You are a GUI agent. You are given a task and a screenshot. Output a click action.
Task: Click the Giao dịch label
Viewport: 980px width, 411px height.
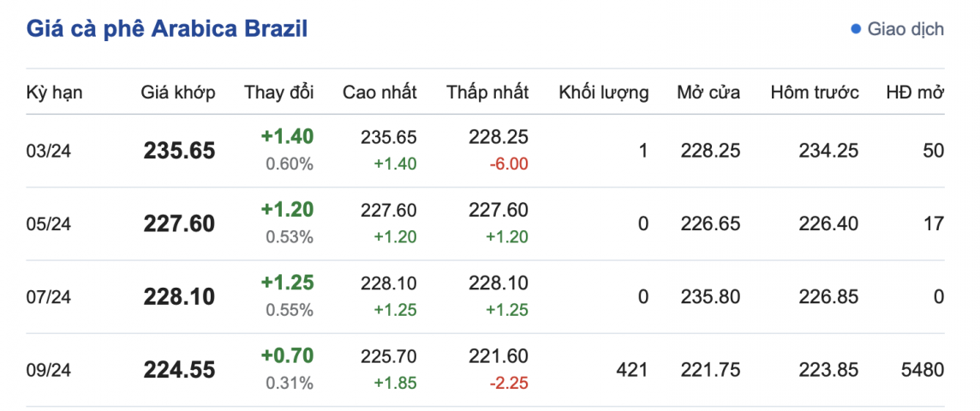pyautogui.click(x=905, y=29)
